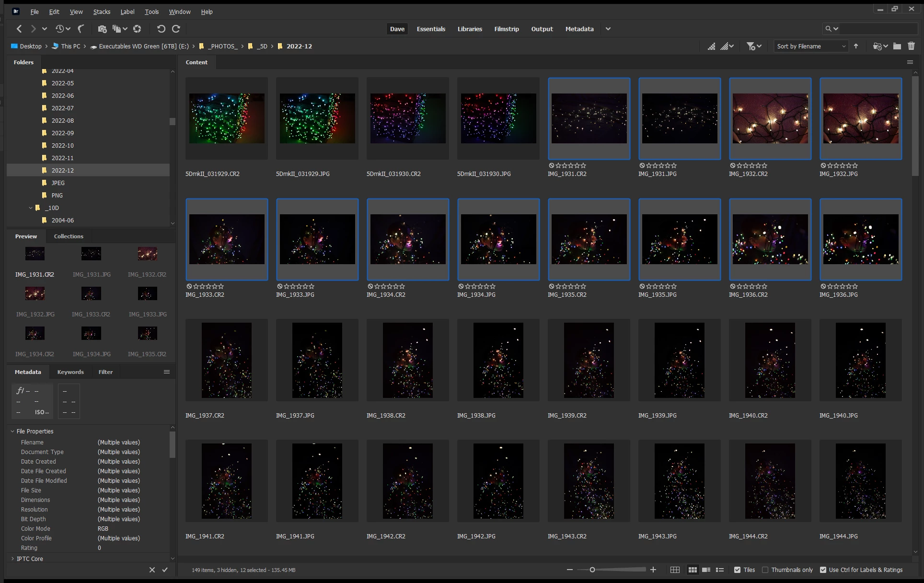The image size is (924, 583).
Task: Switch to list view icon
Action: coord(719,570)
